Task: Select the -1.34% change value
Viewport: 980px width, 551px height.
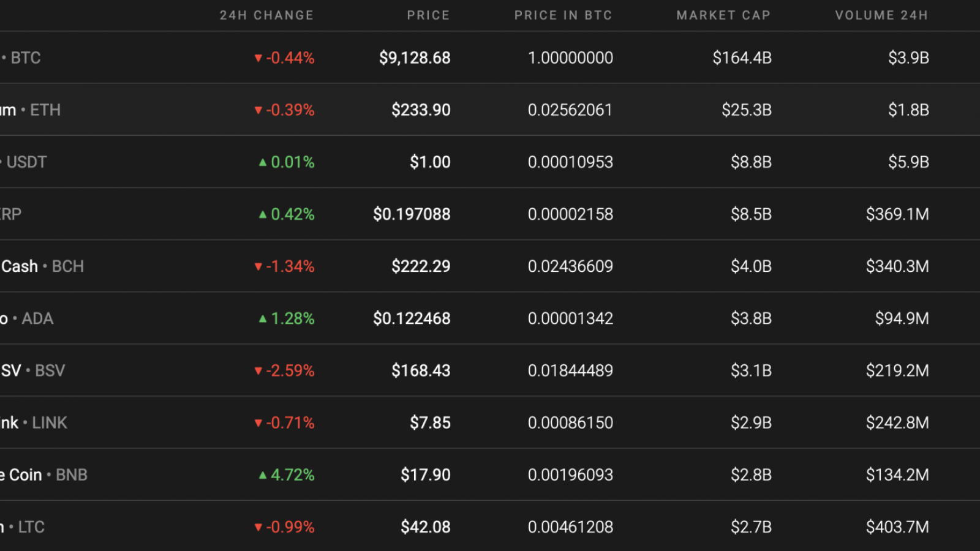Action: point(284,266)
